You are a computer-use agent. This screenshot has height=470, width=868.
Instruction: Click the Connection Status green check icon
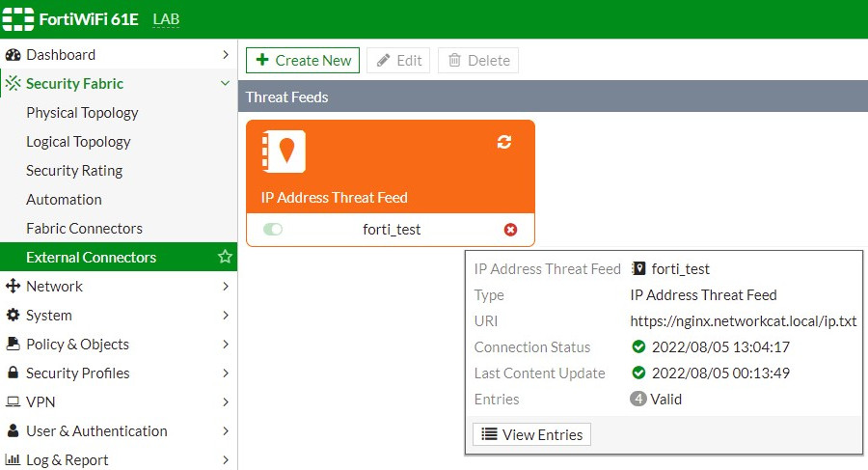pyautogui.click(x=638, y=347)
